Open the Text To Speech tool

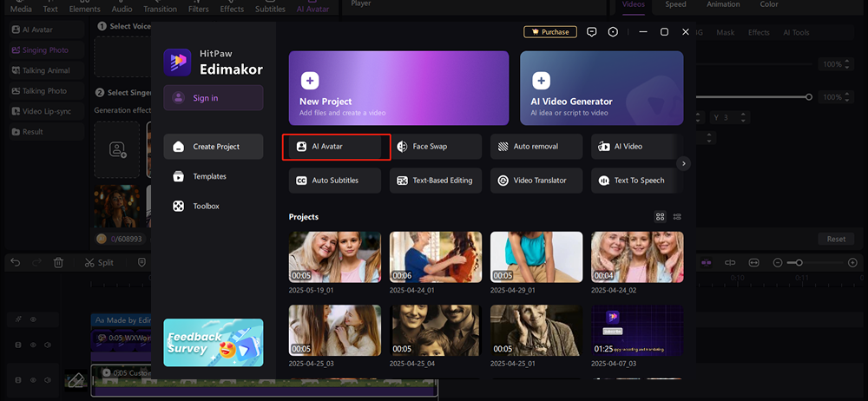click(634, 181)
